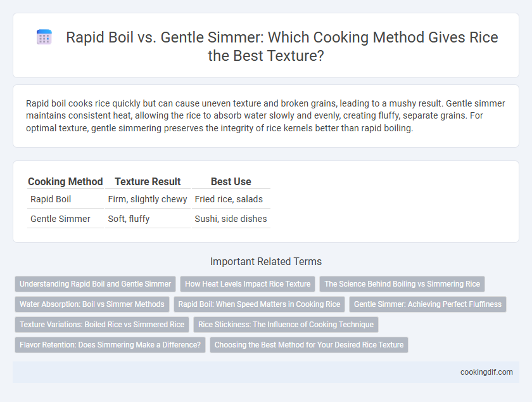Viewport: 532px width, 402px height.
Task: Open Understanding Rapid Boil and Gentle Simmer tag
Action: tap(96, 283)
